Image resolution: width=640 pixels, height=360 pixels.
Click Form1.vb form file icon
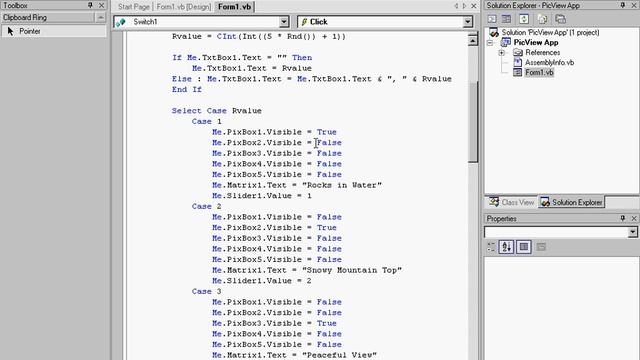(x=518, y=72)
